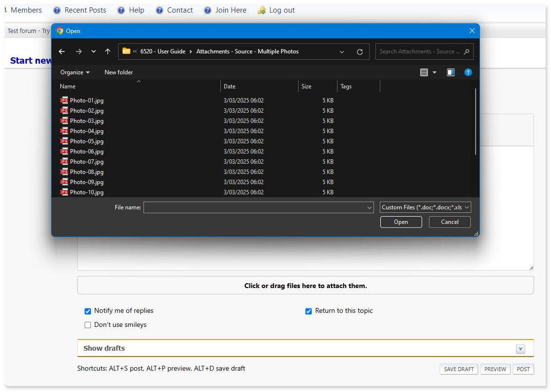Open Recent Posts menu item
Screen dimensions: 551x392
[x=85, y=10]
